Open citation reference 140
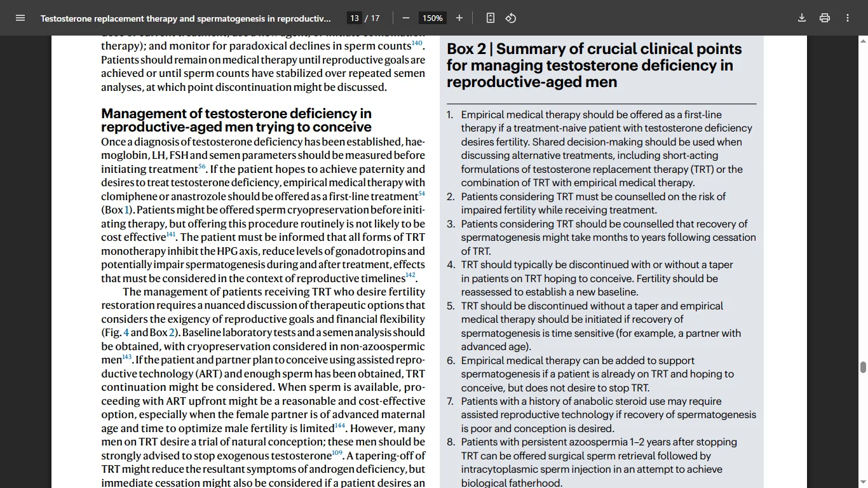The image size is (868, 488). 417,43
